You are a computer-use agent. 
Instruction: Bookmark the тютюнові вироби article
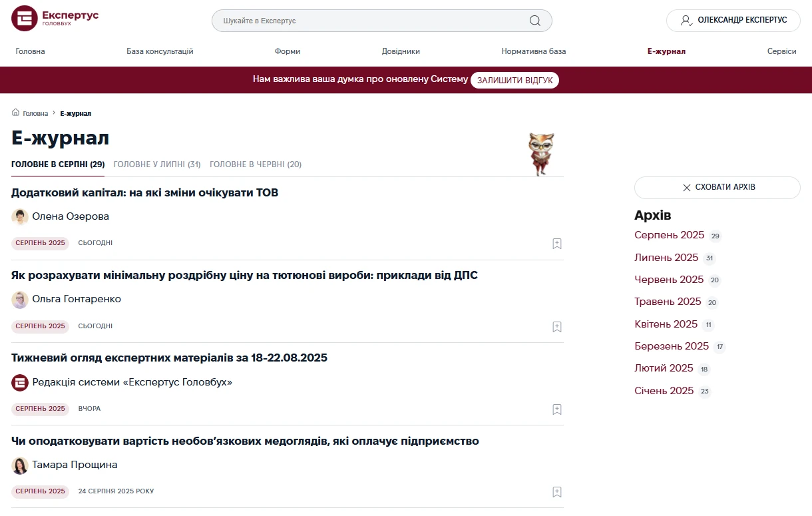click(x=556, y=326)
